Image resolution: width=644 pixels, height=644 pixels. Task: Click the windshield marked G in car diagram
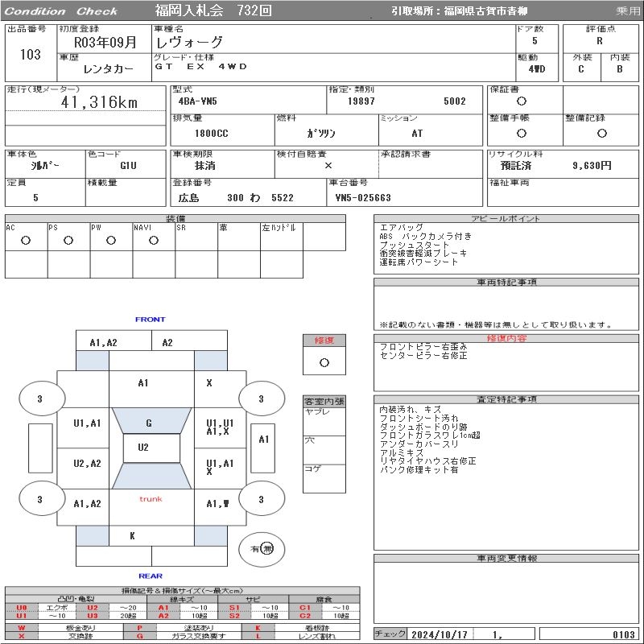[149, 423]
